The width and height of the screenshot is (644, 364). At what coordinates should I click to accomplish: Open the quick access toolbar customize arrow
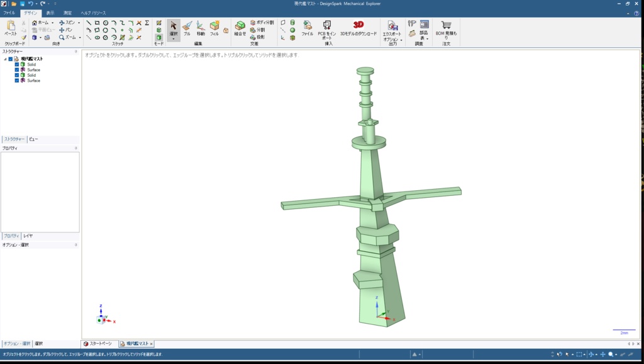(55, 4)
